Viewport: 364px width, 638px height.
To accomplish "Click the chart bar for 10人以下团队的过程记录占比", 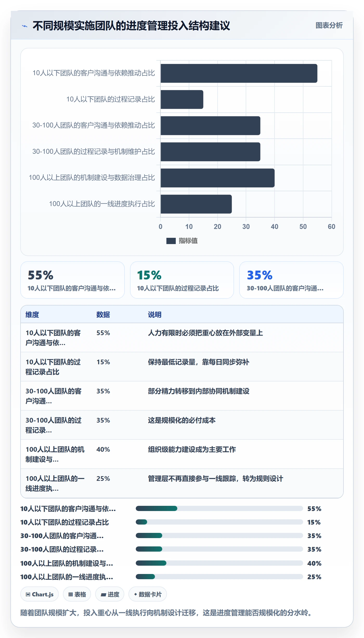I will point(182,99).
